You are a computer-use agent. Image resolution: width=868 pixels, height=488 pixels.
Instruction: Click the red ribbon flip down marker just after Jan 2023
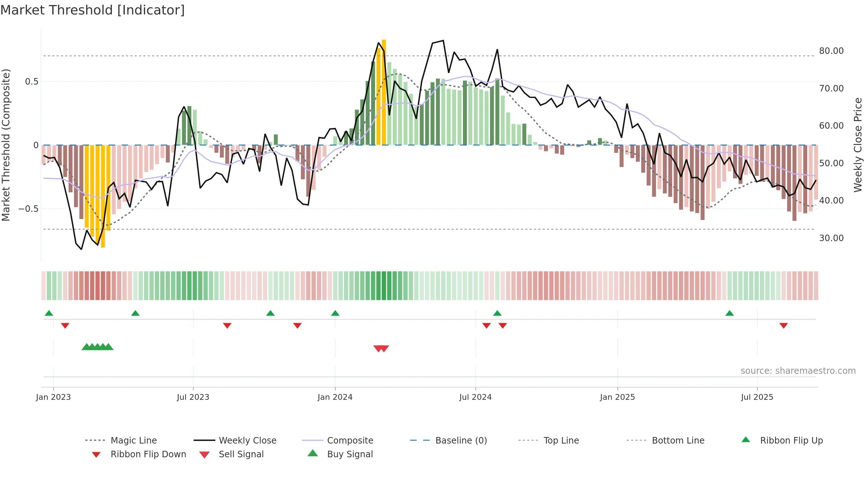pyautogui.click(x=65, y=326)
